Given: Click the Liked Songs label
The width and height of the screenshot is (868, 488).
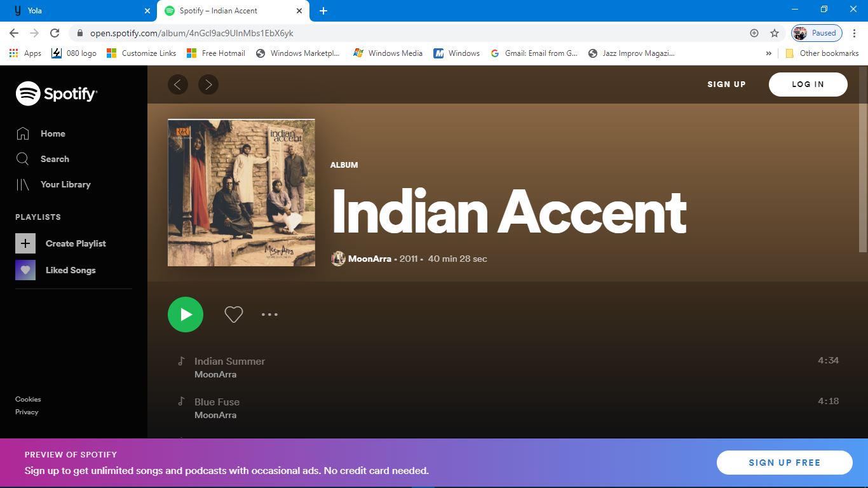Looking at the screenshot, I should (71, 270).
